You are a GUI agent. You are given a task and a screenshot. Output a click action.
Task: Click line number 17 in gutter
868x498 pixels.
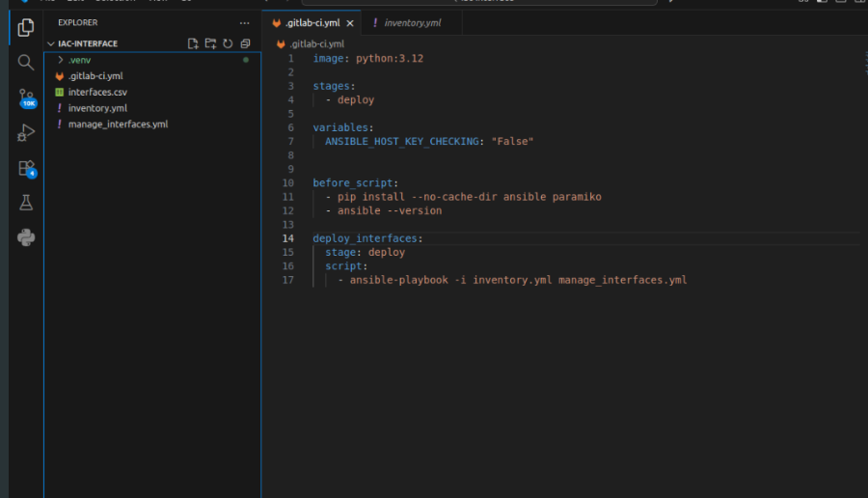pos(288,280)
